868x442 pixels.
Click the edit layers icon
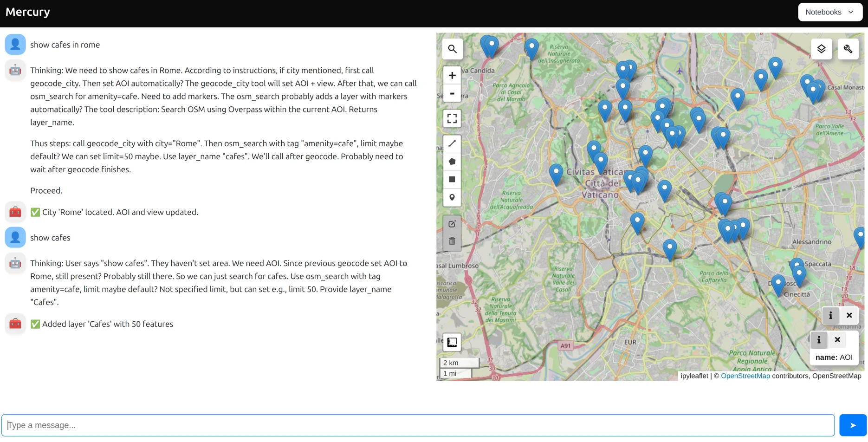tap(452, 224)
